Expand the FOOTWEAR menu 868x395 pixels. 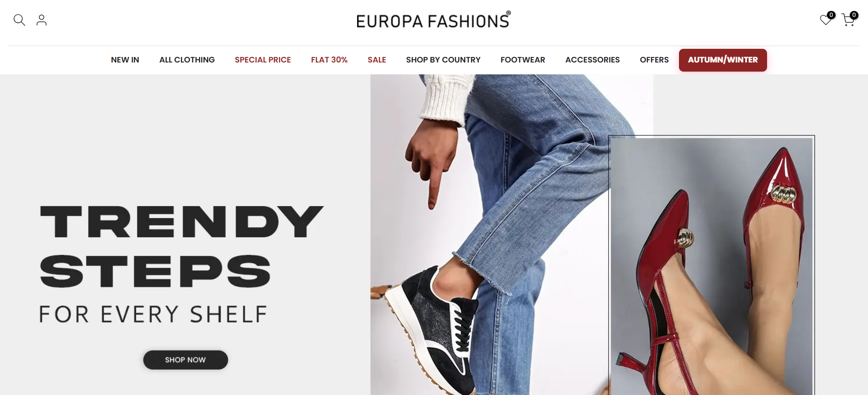[x=523, y=60]
